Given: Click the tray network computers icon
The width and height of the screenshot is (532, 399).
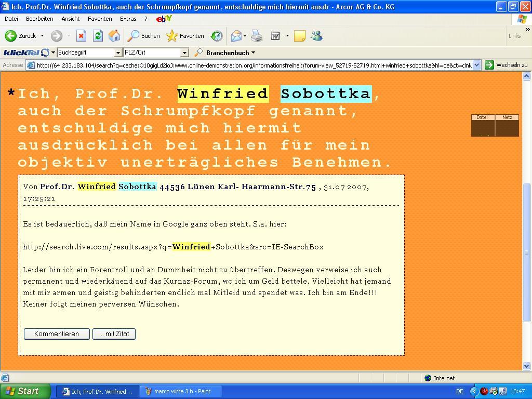Looking at the screenshot, I should tap(494, 391).
